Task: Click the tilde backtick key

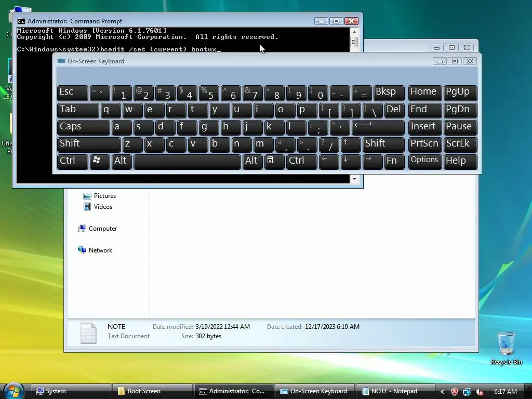Action: point(100,93)
